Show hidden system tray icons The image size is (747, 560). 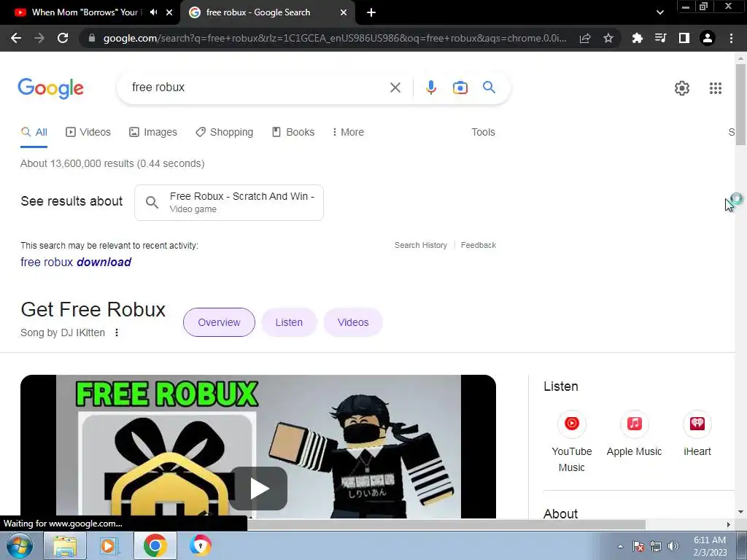point(620,546)
